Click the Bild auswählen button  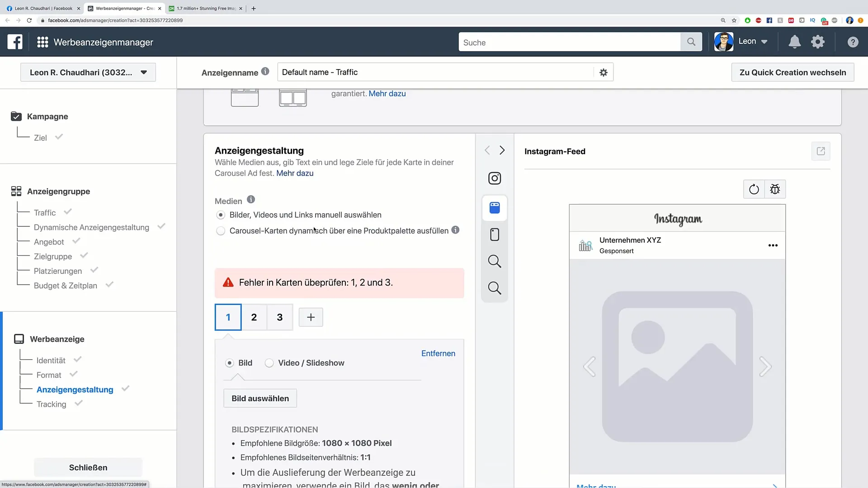(260, 399)
